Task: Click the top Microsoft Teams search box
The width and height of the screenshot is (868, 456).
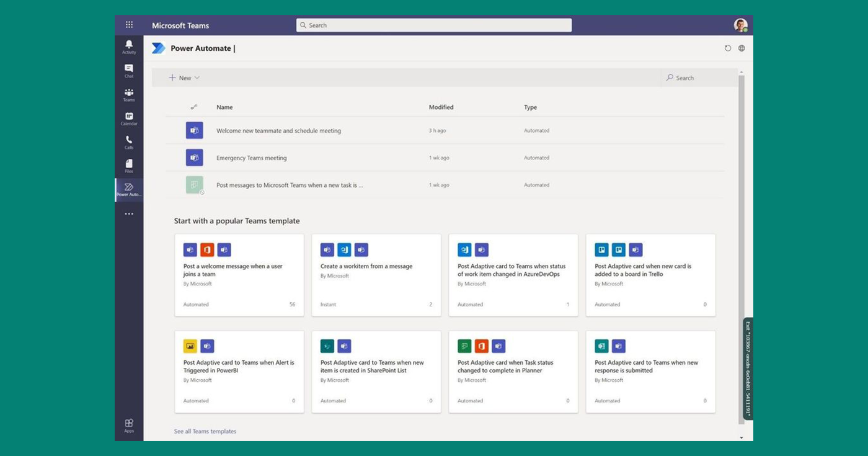Action: (x=434, y=25)
